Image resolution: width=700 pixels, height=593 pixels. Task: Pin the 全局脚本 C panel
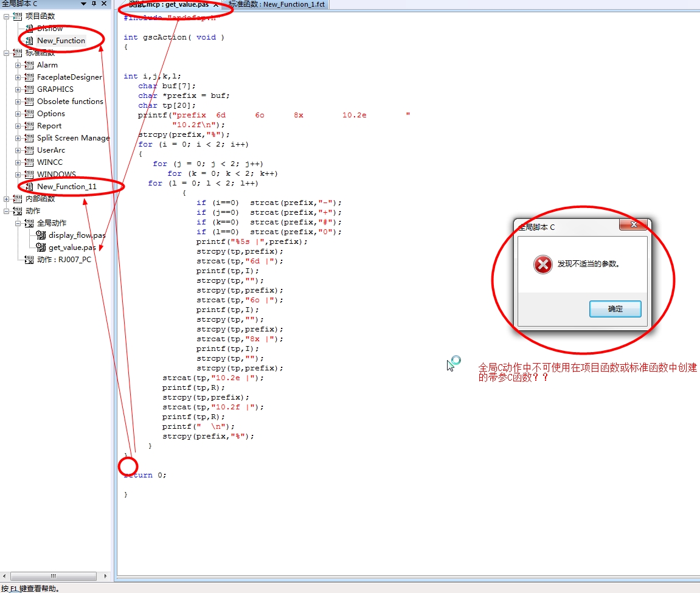(x=94, y=4)
